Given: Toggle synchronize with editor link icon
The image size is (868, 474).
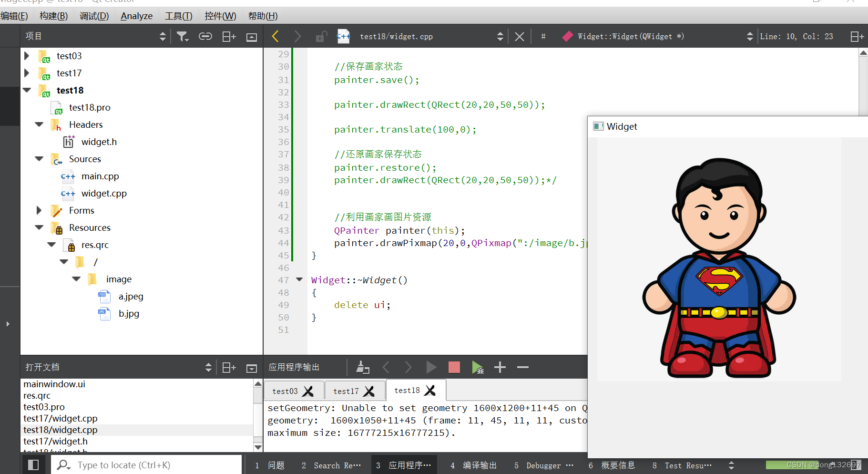Looking at the screenshot, I should [205, 36].
